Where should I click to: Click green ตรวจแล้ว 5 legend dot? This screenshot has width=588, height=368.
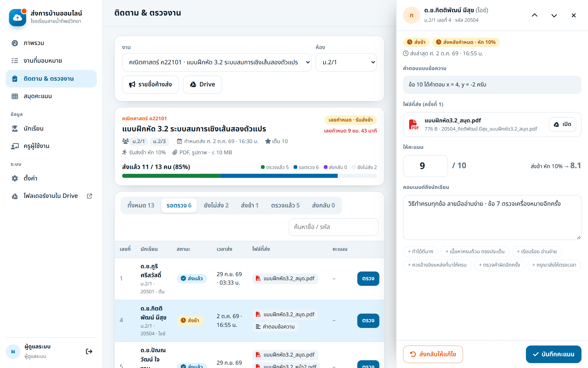coord(263,167)
